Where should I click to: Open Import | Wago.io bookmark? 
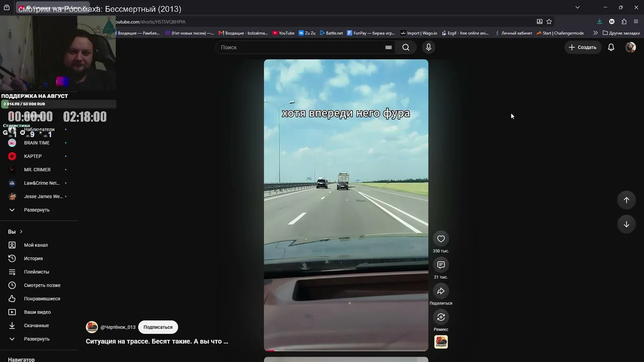click(x=419, y=33)
